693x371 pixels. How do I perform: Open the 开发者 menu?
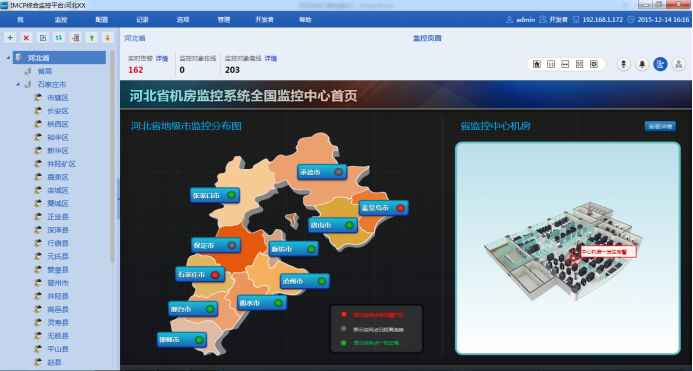click(x=264, y=19)
